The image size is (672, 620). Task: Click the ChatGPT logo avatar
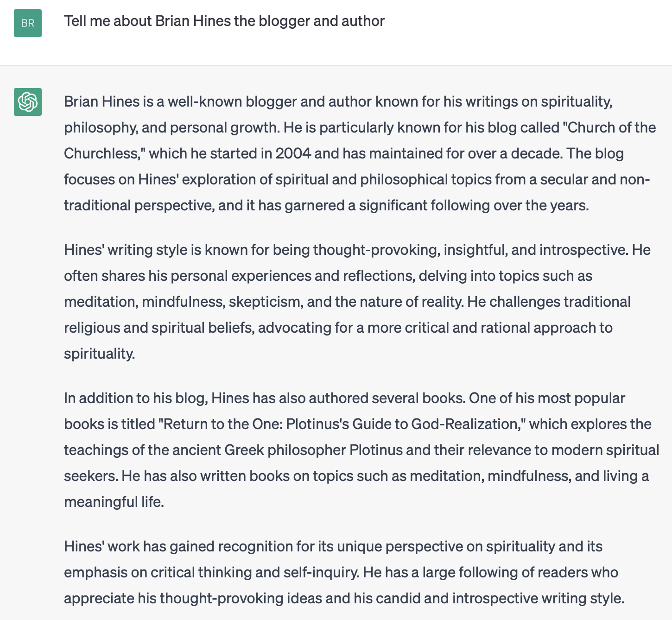click(x=28, y=102)
